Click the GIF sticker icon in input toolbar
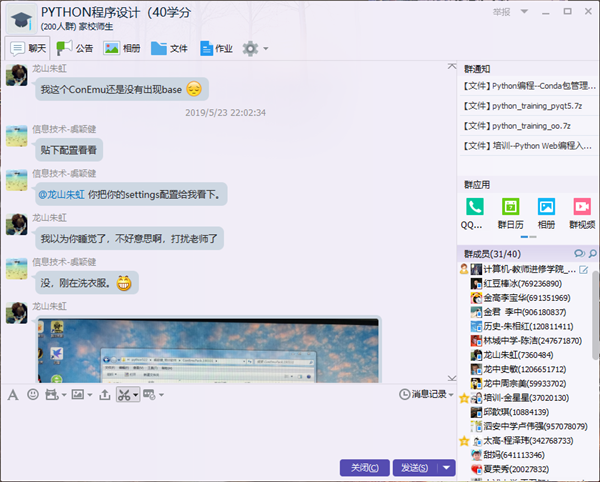 pos(52,394)
